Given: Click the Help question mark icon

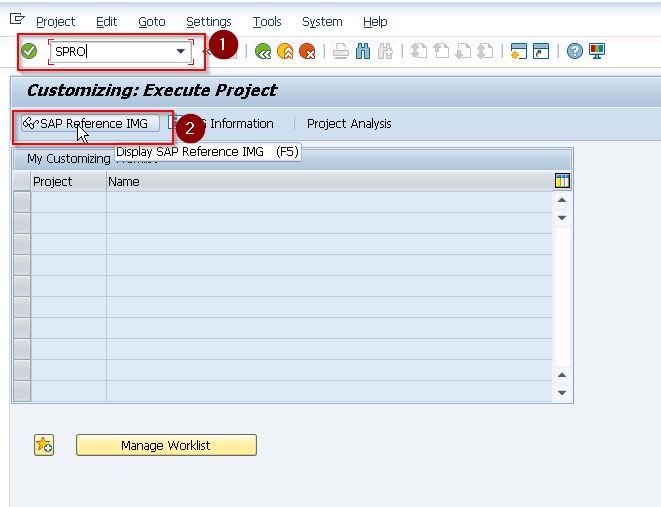Looking at the screenshot, I should point(575,51).
